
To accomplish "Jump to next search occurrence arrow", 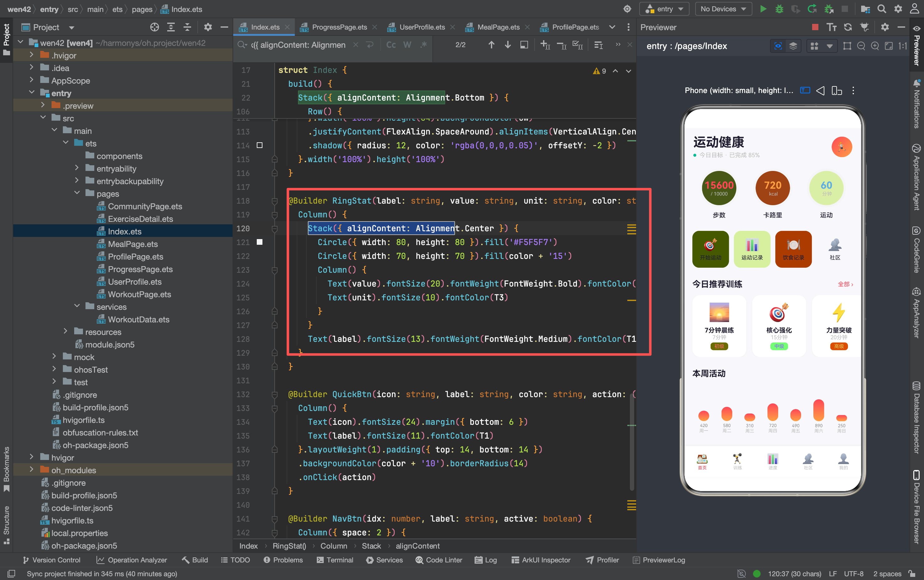I will [x=507, y=45].
